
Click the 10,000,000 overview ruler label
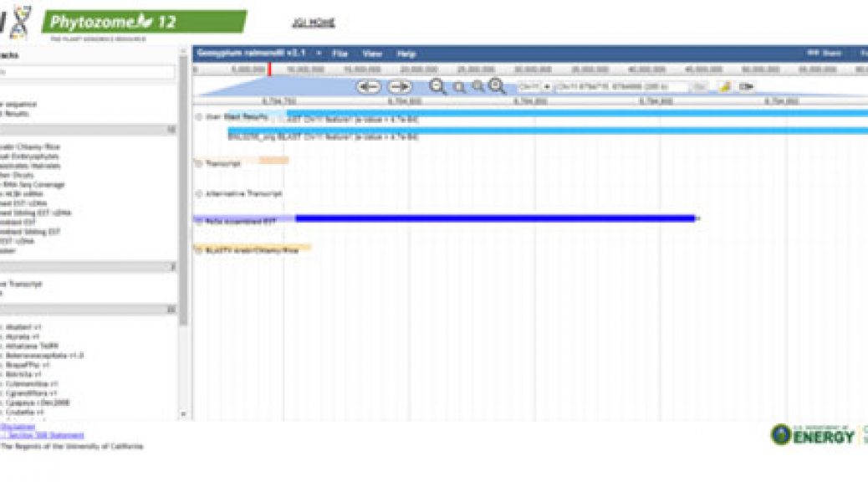305,69
